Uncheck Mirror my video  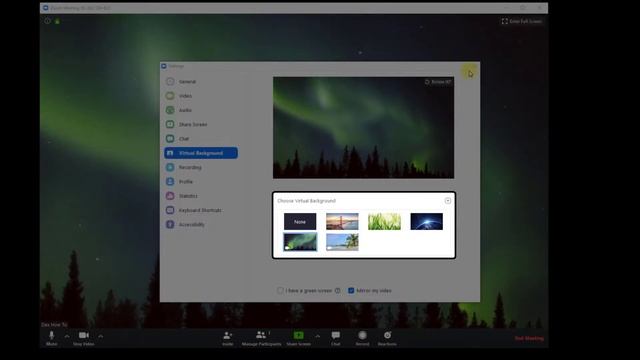[351, 291]
